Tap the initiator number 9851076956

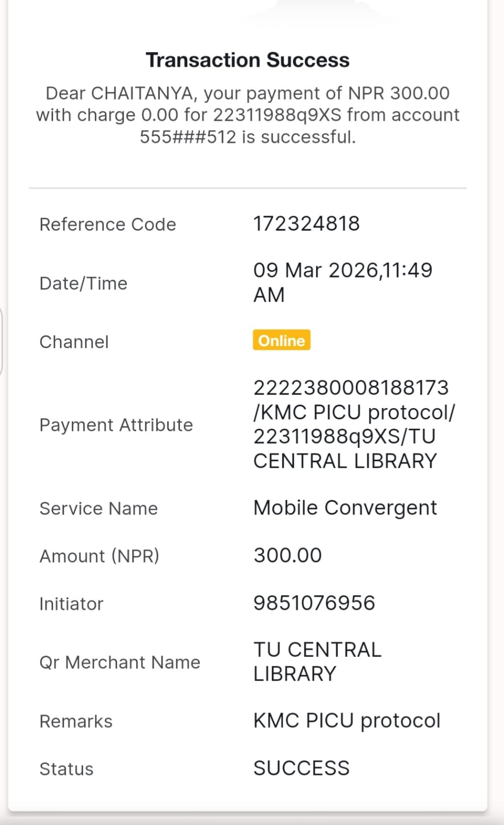[x=314, y=603]
